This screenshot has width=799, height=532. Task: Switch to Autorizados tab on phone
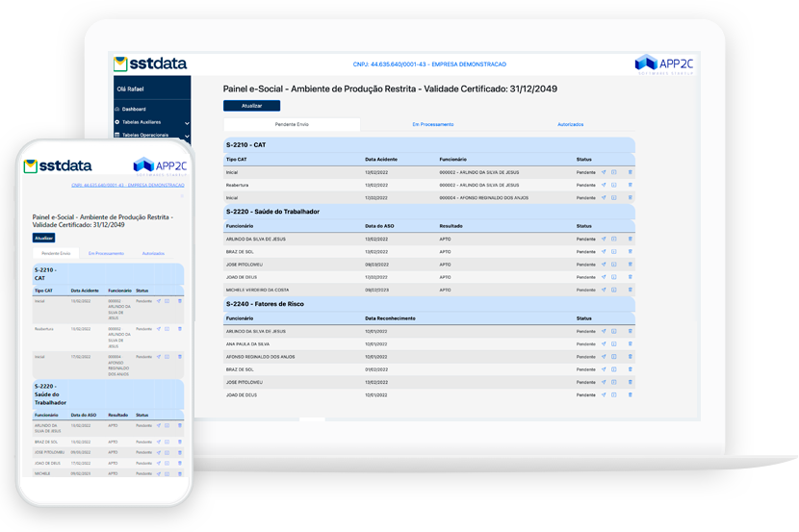(x=153, y=253)
